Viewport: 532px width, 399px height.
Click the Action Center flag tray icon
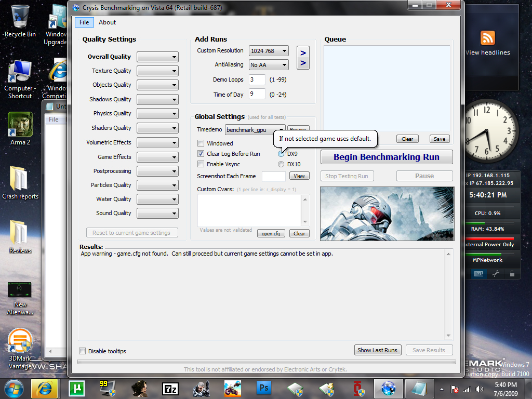(x=455, y=389)
